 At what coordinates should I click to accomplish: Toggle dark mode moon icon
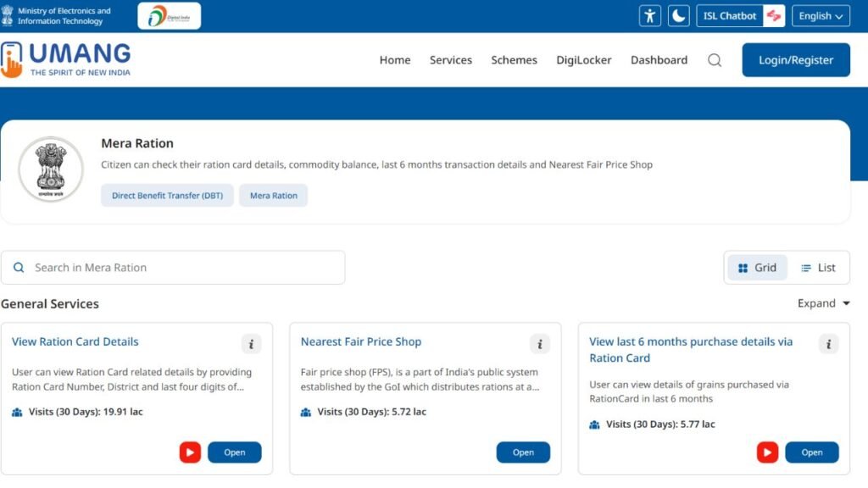pos(678,16)
